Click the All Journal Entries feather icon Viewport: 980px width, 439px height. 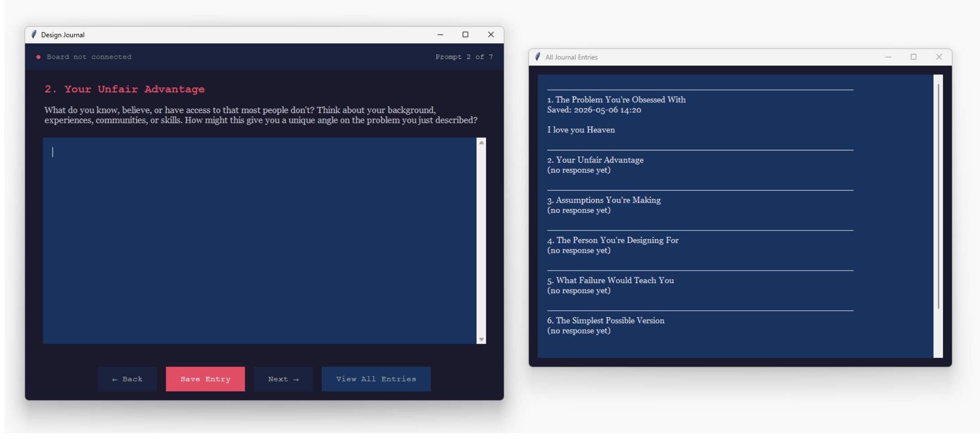click(538, 57)
